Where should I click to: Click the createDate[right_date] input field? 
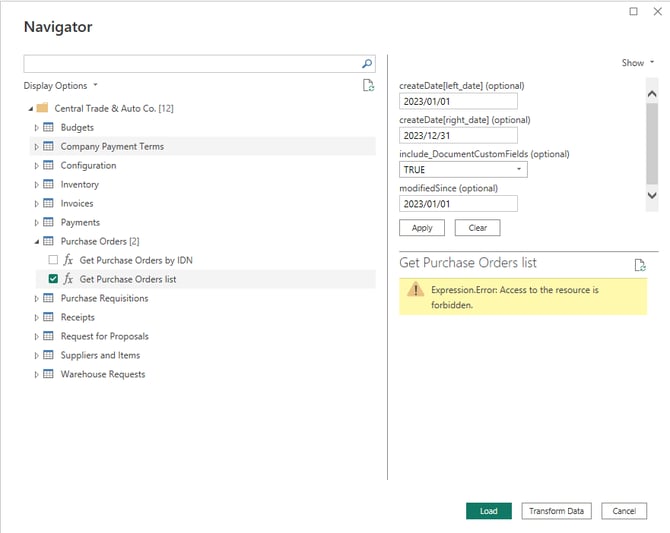click(458, 135)
